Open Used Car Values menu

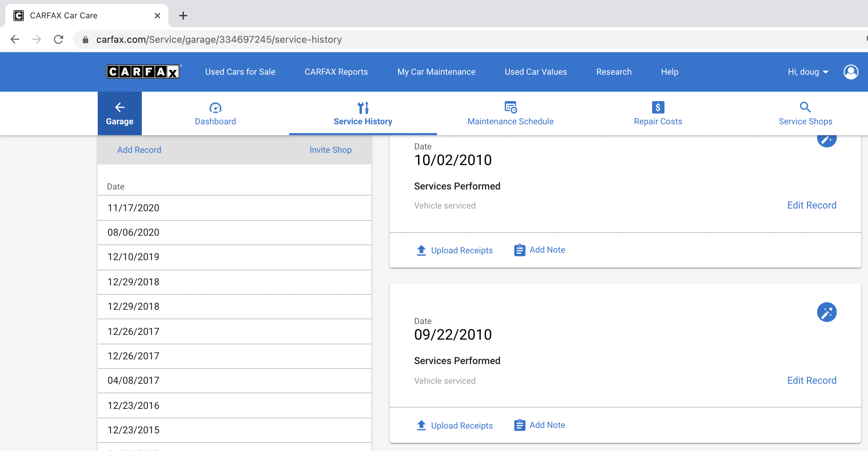[536, 72]
